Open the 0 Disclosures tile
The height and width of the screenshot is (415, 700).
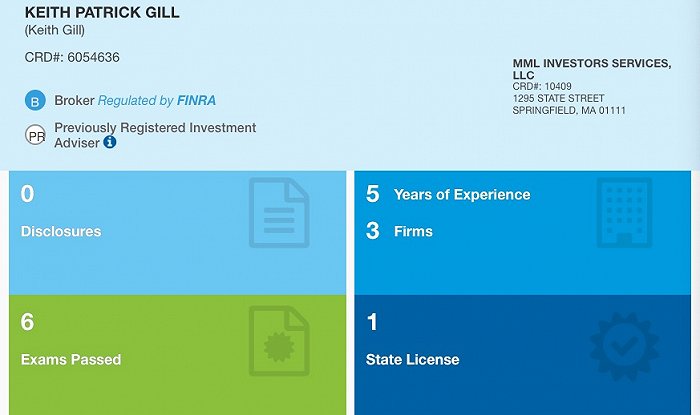point(178,232)
